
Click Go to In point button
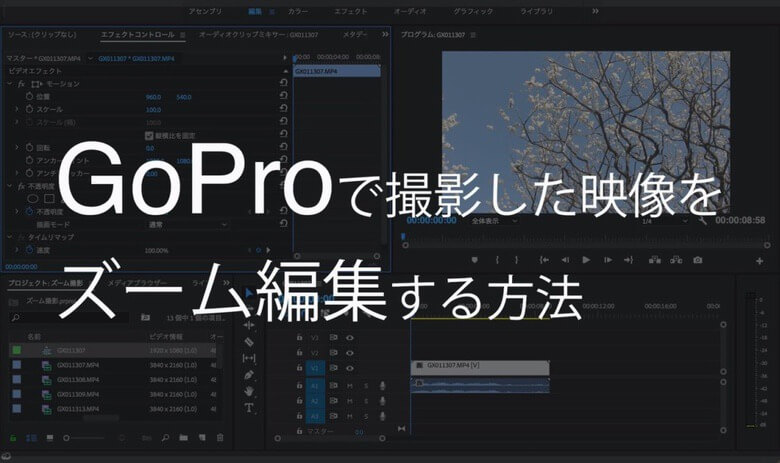(x=544, y=260)
